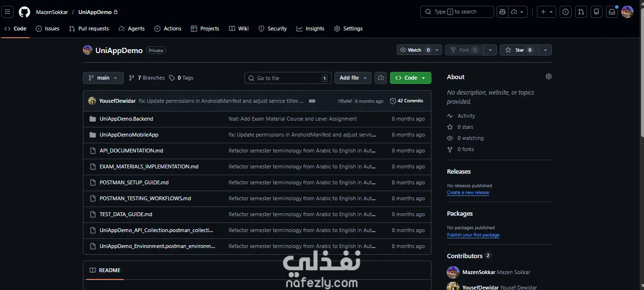The height and width of the screenshot is (290, 644).
Task: Click UniAppDemo repository breadcrumb link
Action: point(95,12)
